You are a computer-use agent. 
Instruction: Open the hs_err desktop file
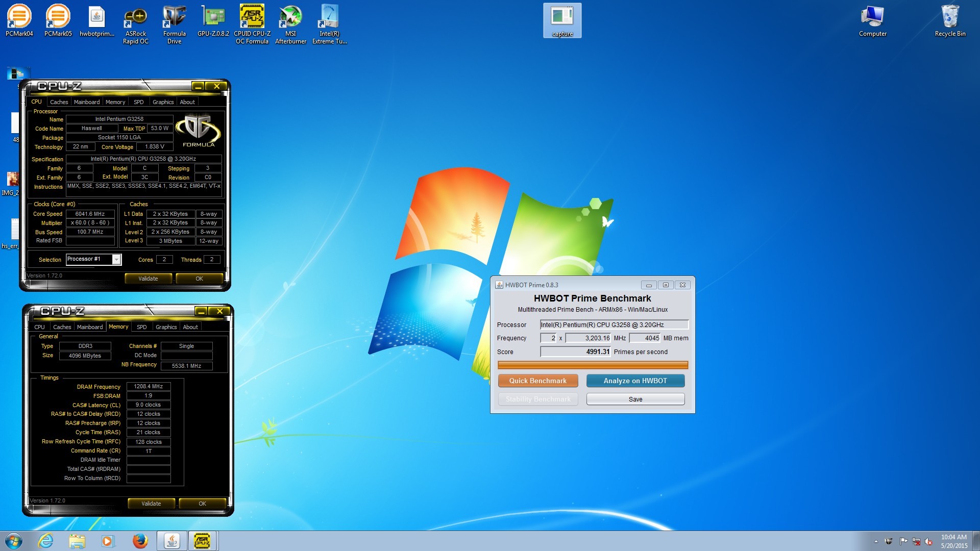[10, 235]
